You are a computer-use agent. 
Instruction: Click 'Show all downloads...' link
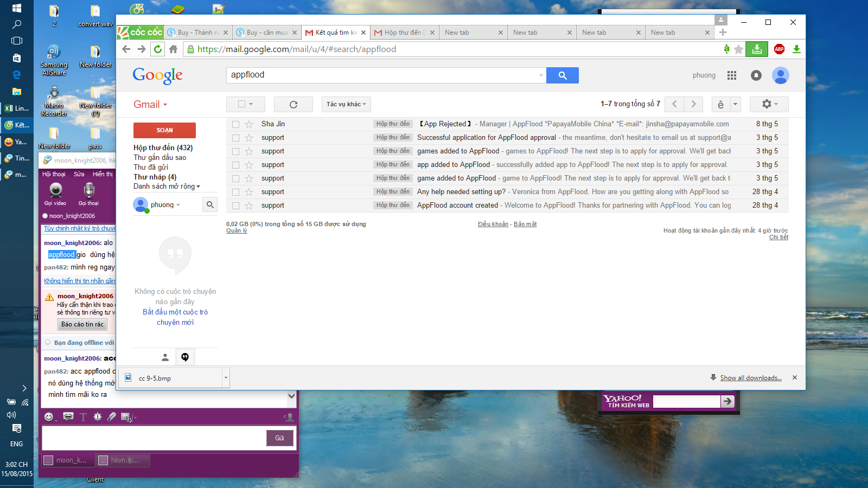tap(751, 378)
